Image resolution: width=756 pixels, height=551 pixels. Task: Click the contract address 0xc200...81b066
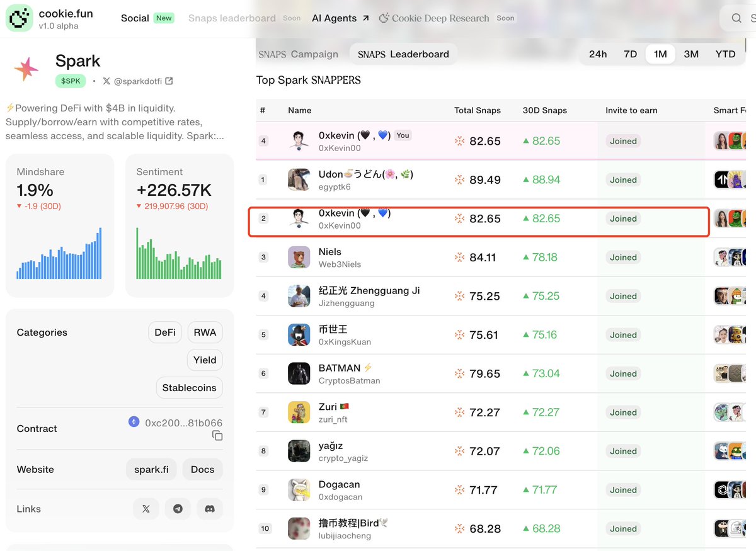tap(183, 423)
